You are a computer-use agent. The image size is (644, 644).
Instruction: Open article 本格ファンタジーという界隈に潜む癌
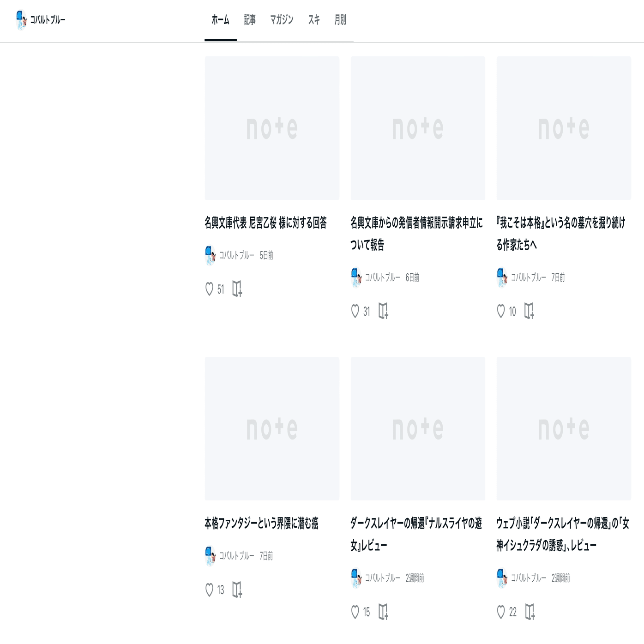click(262, 524)
